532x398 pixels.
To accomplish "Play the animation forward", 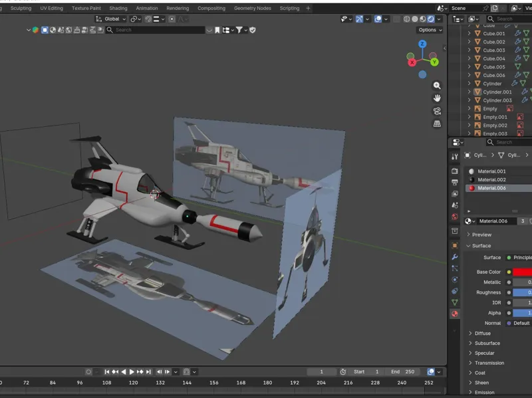I will click(x=132, y=372).
